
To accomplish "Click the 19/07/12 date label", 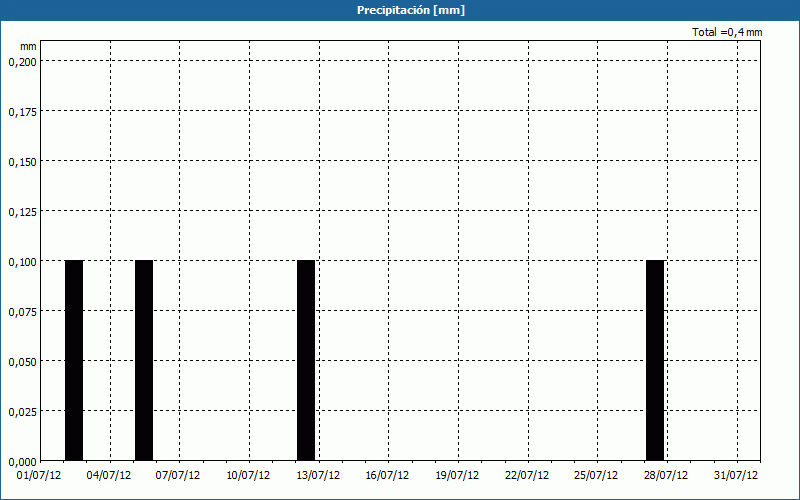I will (457, 476).
